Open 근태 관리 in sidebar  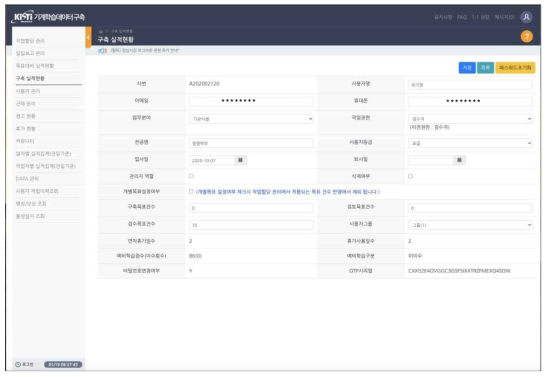[x=26, y=103]
